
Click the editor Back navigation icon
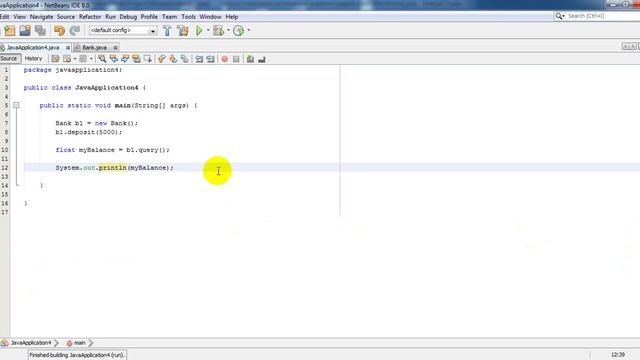point(67,59)
